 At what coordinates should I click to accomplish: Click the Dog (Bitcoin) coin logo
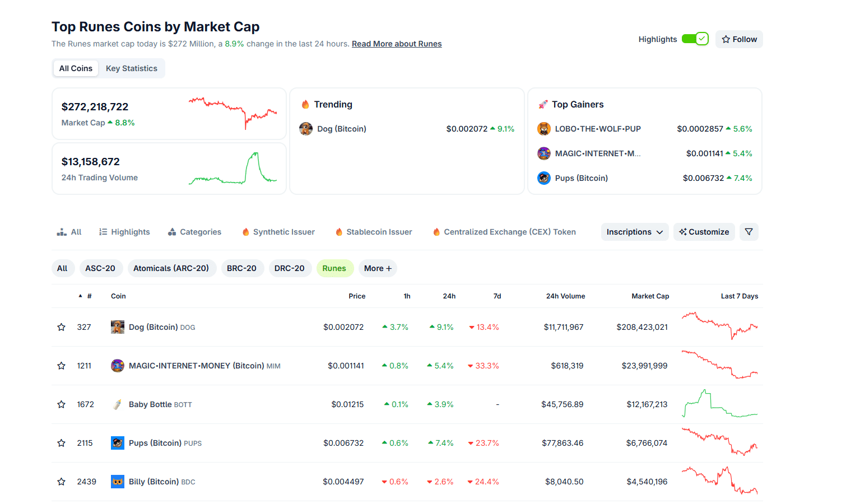(117, 326)
